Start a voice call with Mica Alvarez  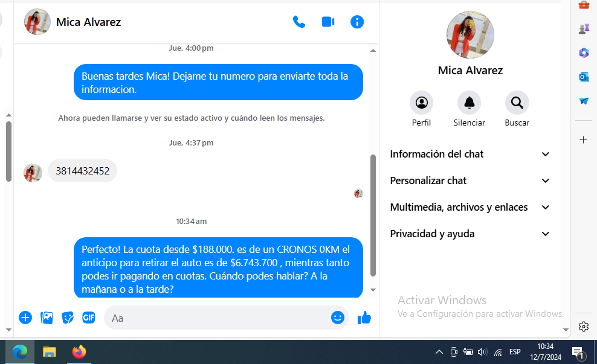point(299,22)
